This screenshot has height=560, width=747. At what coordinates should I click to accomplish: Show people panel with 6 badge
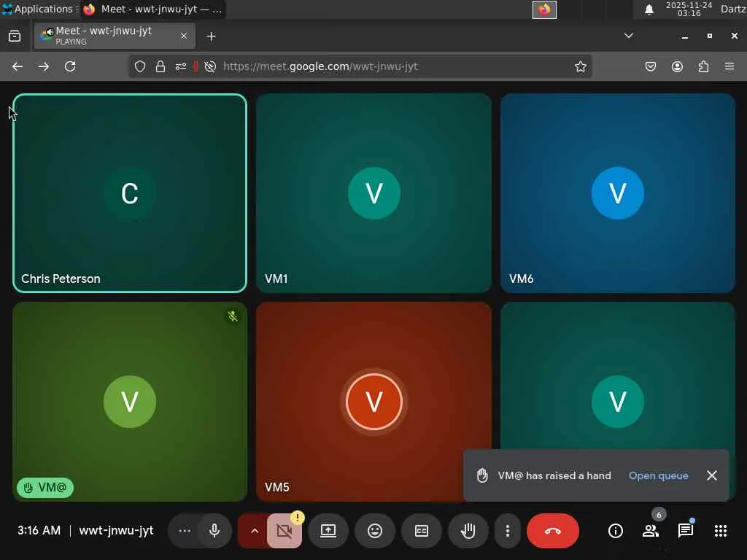(651, 531)
